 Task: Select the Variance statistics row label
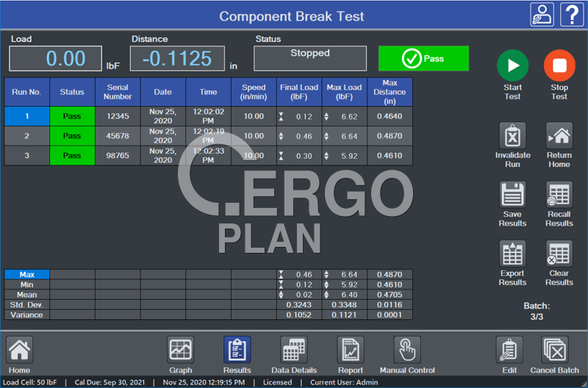(26, 315)
